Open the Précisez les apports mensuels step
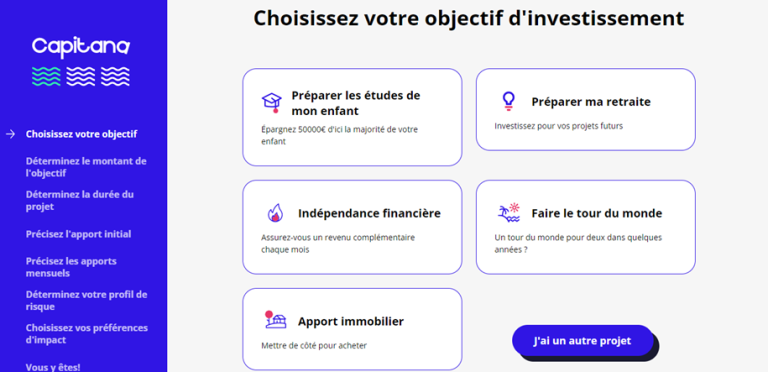Screen dimensions: 768x372 tap(72, 267)
